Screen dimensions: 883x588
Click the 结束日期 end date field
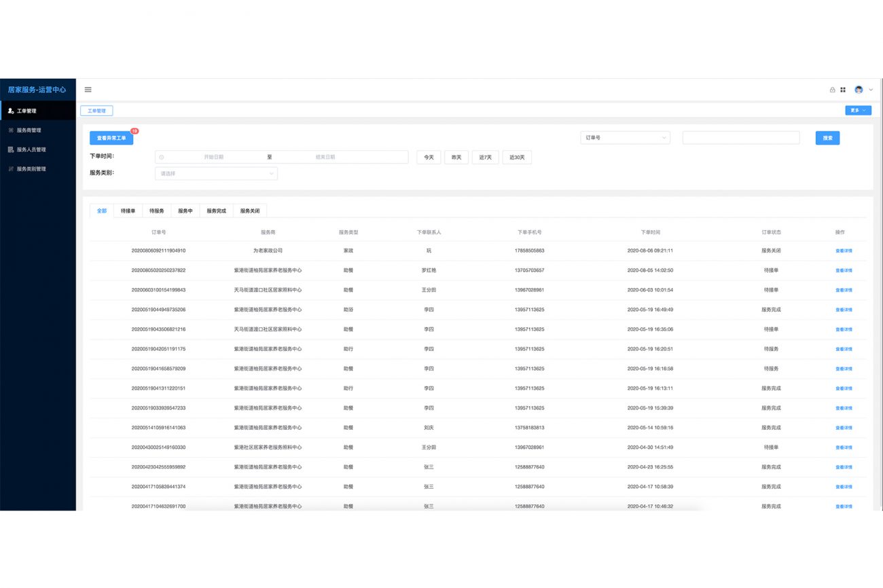325,157
